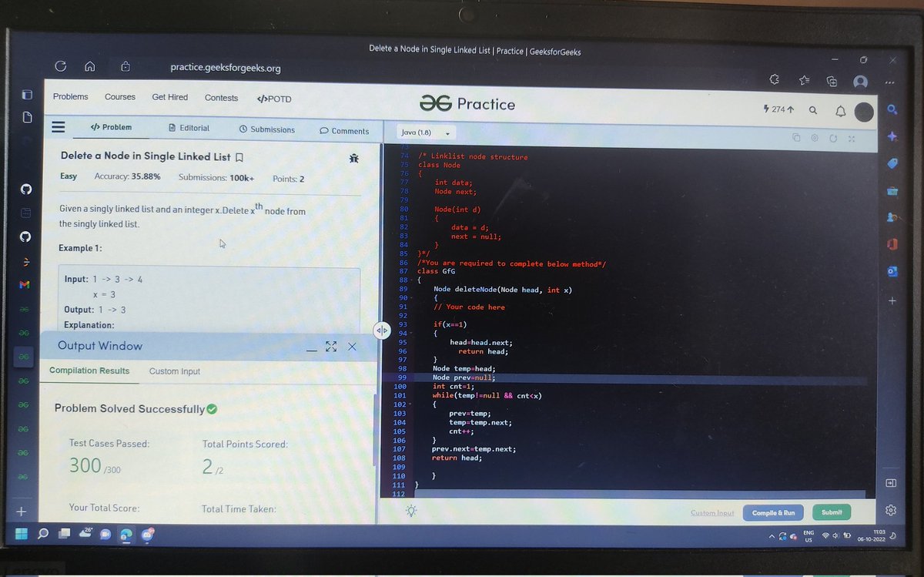Image resolution: width=924 pixels, height=577 pixels.
Task: Click the practice.geeksforgeeks.org address bar
Action: (x=225, y=68)
